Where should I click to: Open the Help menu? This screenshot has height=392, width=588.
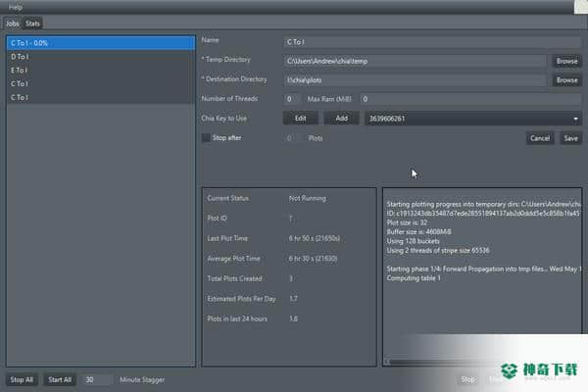[15, 7]
